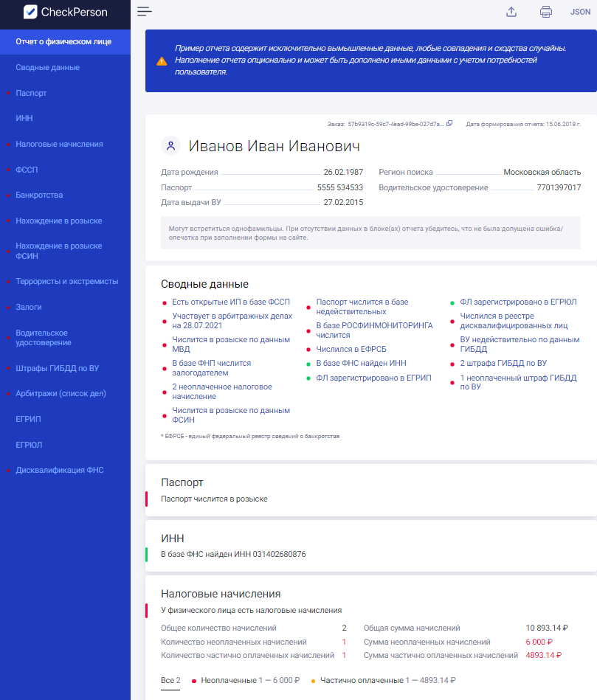Click 'Числился в ЕФРСБ' summary link
The height and width of the screenshot is (700, 597).
tap(351, 349)
